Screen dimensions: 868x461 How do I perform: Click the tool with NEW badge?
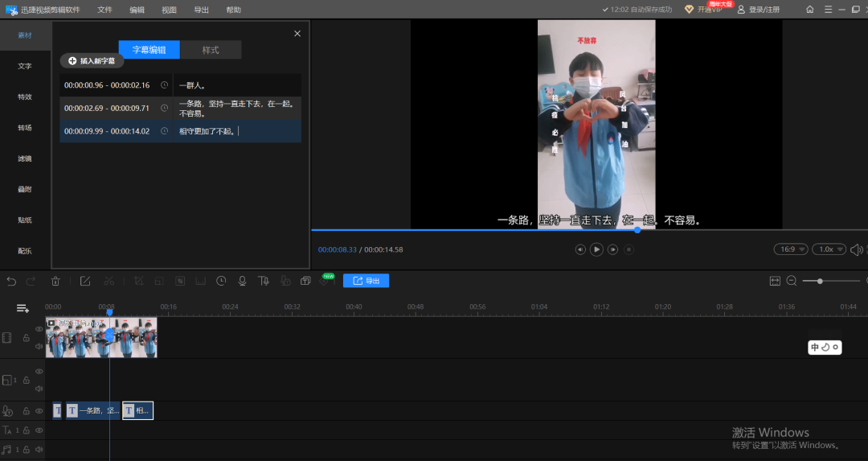click(325, 280)
